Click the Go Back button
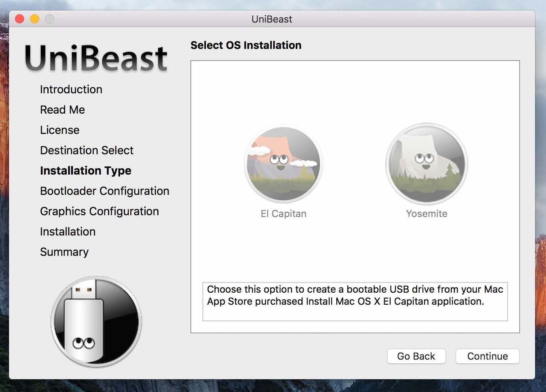 416,356
